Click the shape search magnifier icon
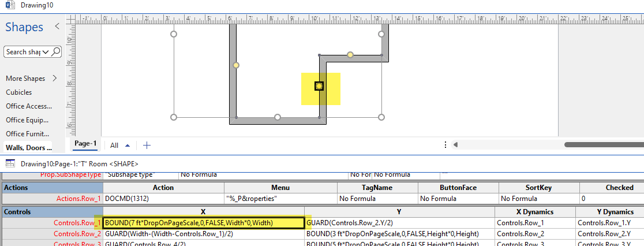Image resolution: width=644 pixels, height=246 pixels. tap(57, 52)
